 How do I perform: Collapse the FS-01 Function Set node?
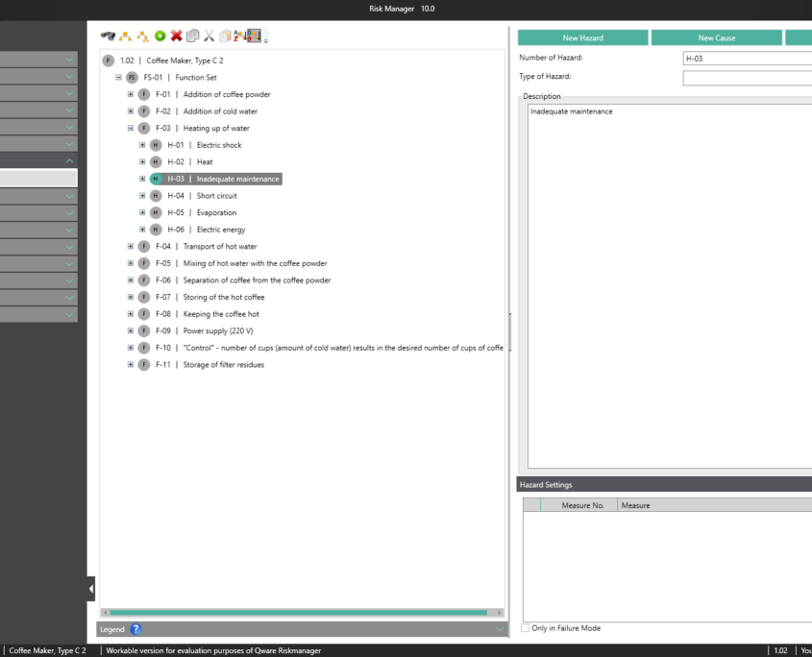point(118,77)
